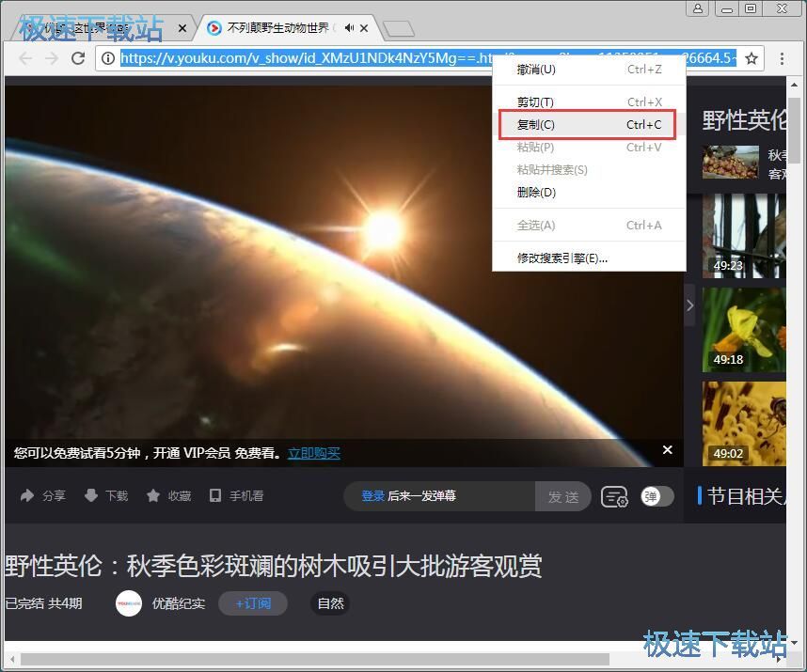Choose 剪切(T) in the context menu
This screenshot has width=807, height=672.
[x=590, y=102]
